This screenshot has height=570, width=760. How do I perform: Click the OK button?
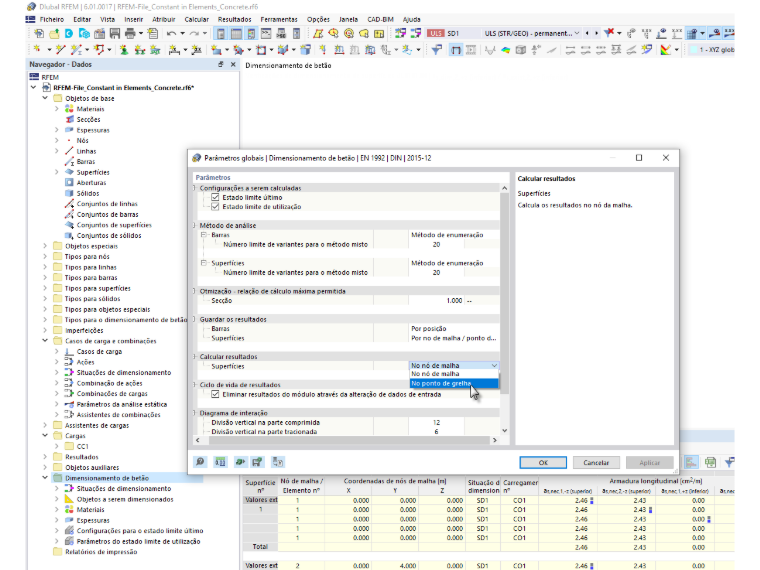point(543,462)
